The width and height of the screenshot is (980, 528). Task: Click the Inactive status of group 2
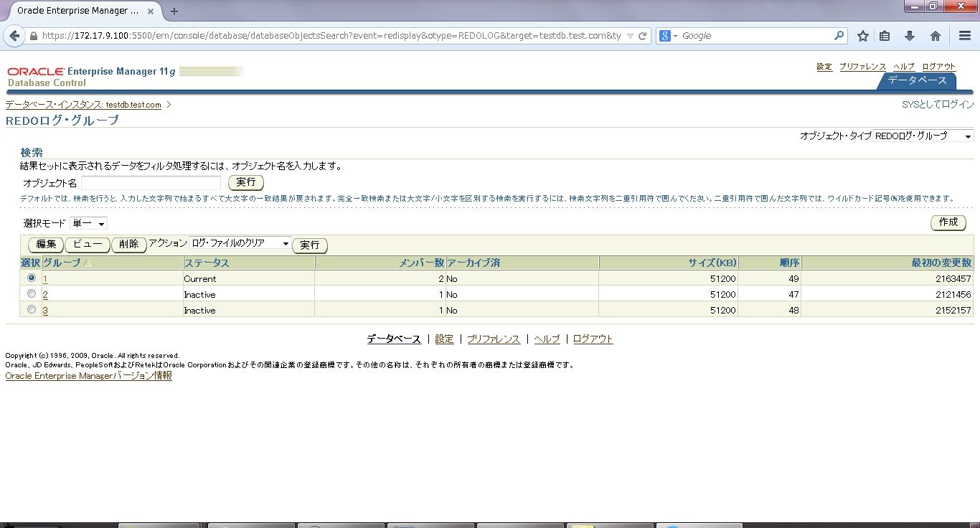click(199, 294)
